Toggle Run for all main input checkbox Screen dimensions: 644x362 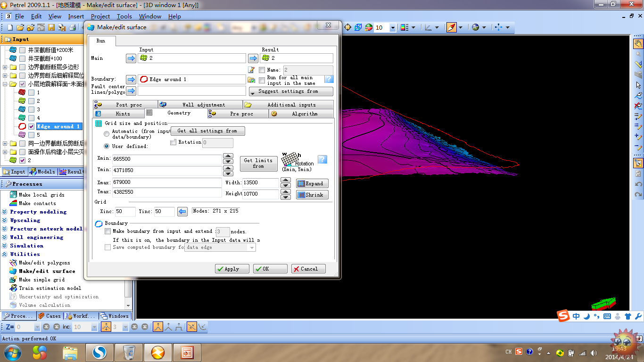pyautogui.click(x=262, y=81)
